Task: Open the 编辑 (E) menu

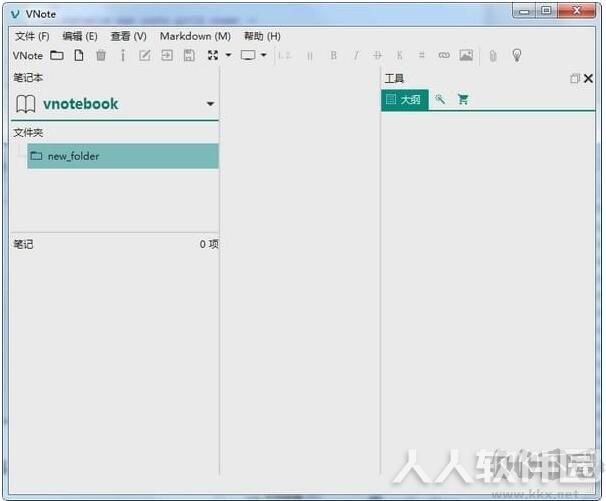Action: click(x=80, y=36)
